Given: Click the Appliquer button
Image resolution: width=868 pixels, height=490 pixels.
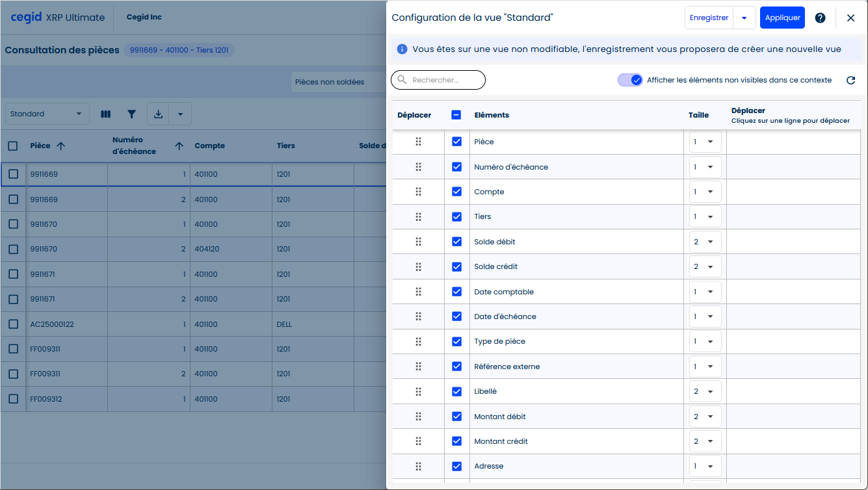Looking at the screenshot, I should point(782,18).
